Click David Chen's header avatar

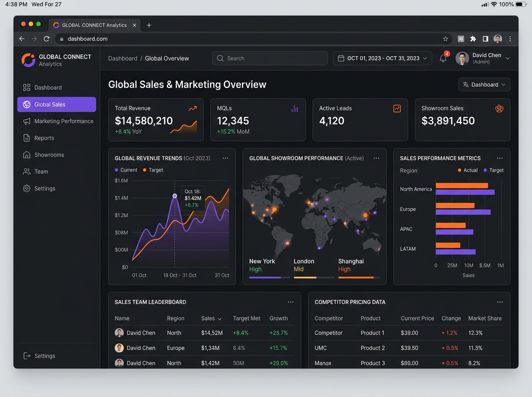point(462,58)
